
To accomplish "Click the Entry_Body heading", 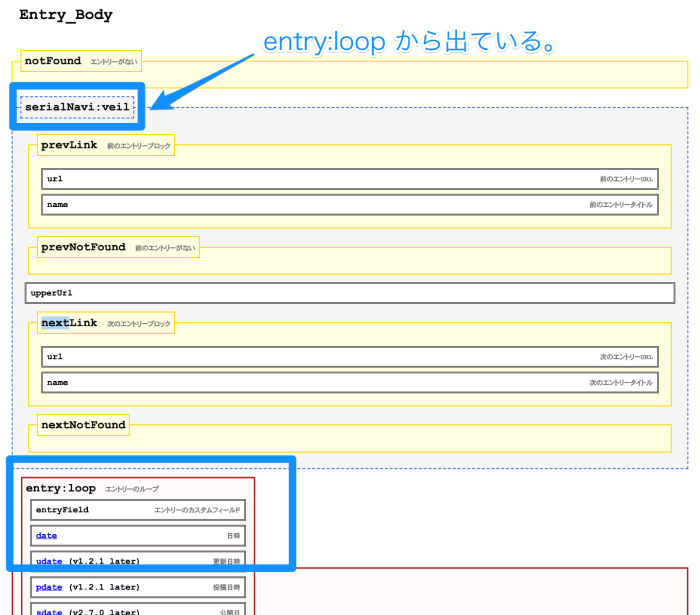I will tap(66, 15).
